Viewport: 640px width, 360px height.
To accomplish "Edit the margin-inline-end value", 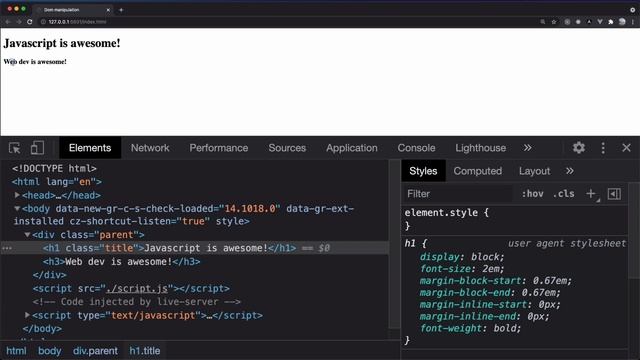I will tap(535, 316).
